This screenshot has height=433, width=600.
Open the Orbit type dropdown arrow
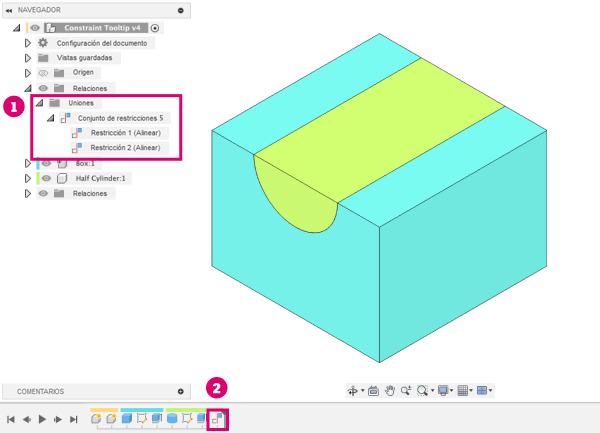[x=362, y=391]
